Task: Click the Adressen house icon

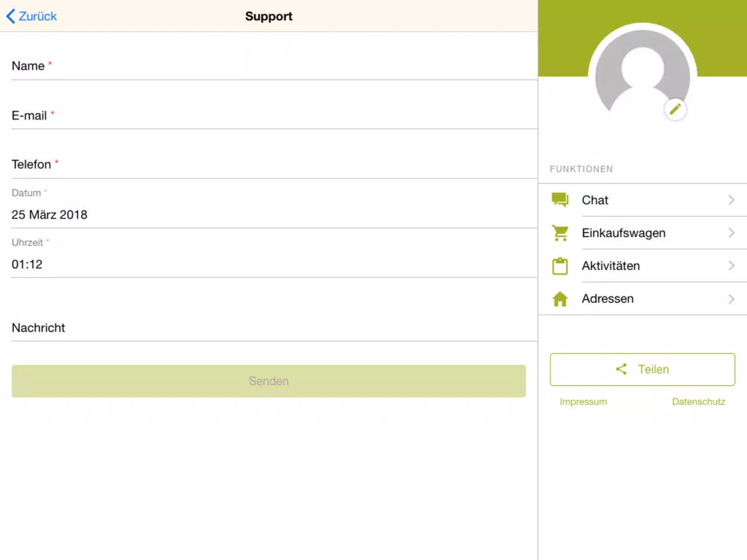Action: (x=560, y=298)
